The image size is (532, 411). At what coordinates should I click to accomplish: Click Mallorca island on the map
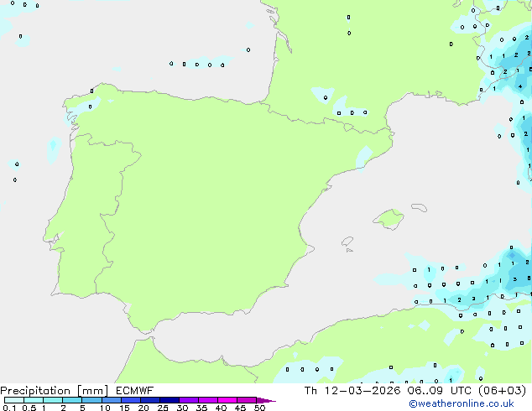coord(389,219)
